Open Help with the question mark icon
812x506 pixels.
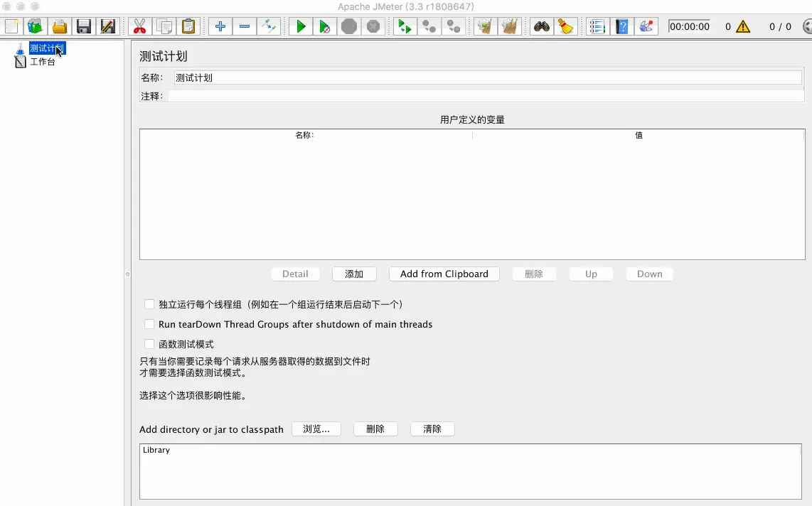pos(621,26)
